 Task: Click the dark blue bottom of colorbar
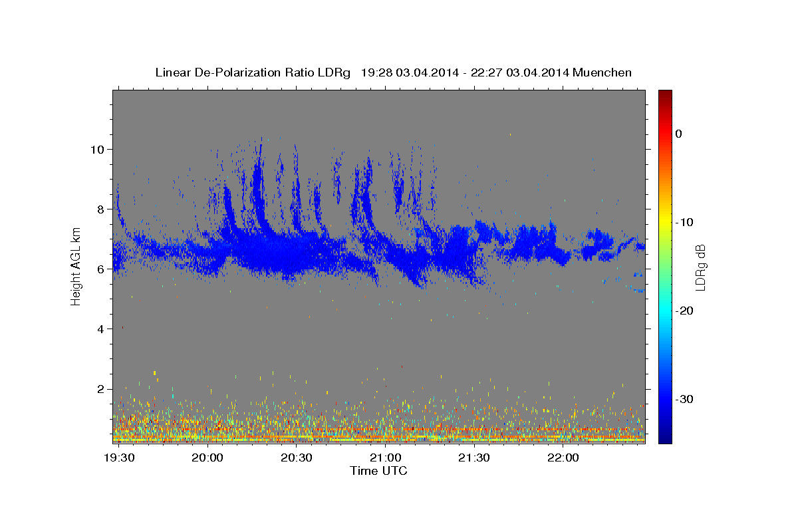665,438
